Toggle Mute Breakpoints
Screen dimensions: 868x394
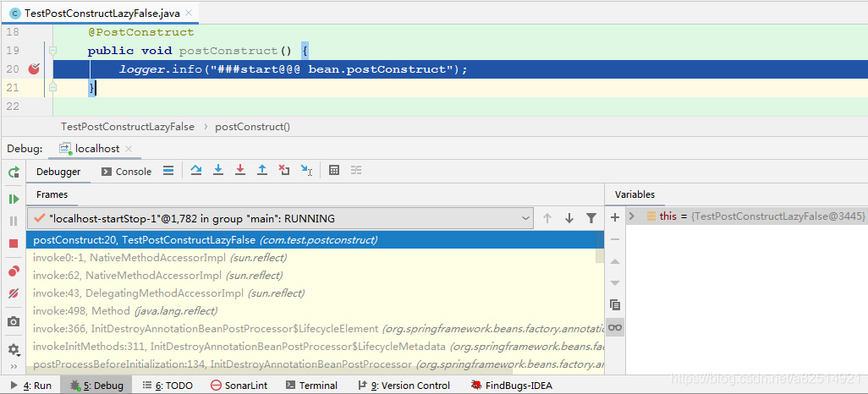[14, 293]
